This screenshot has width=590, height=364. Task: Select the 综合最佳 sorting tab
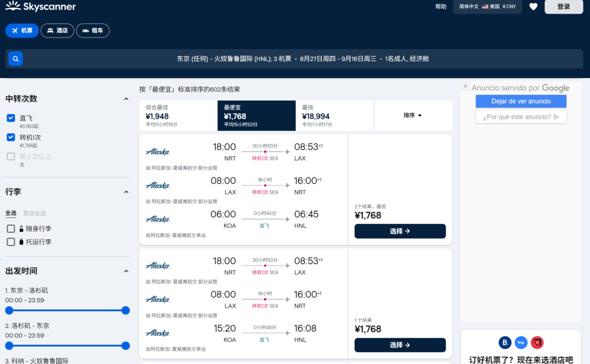(178, 116)
